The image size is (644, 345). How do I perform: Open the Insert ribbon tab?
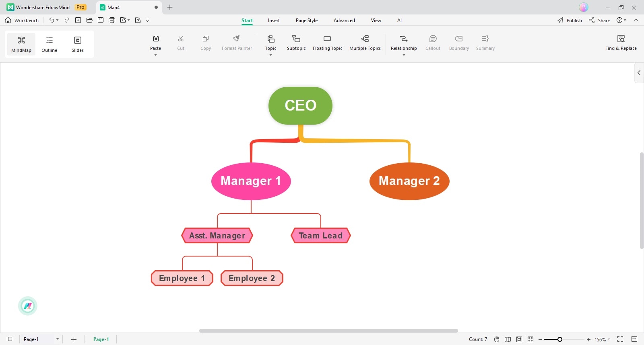coord(274,21)
